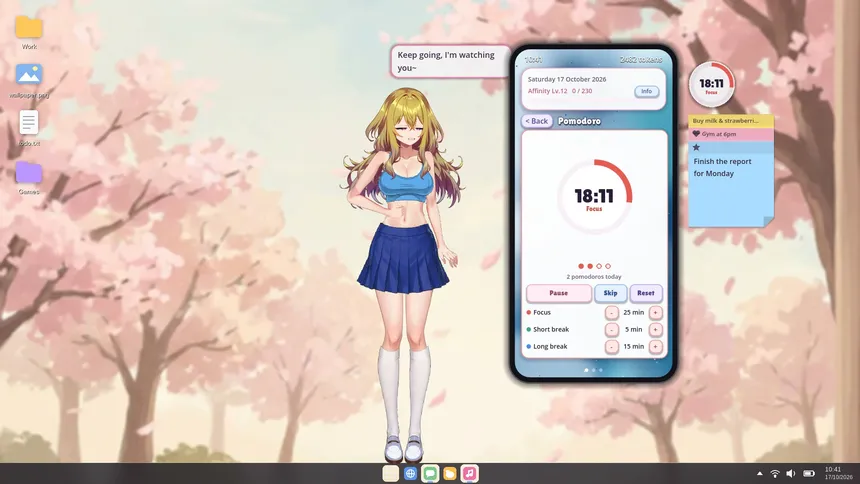Increase the Short break duration

(655, 329)
